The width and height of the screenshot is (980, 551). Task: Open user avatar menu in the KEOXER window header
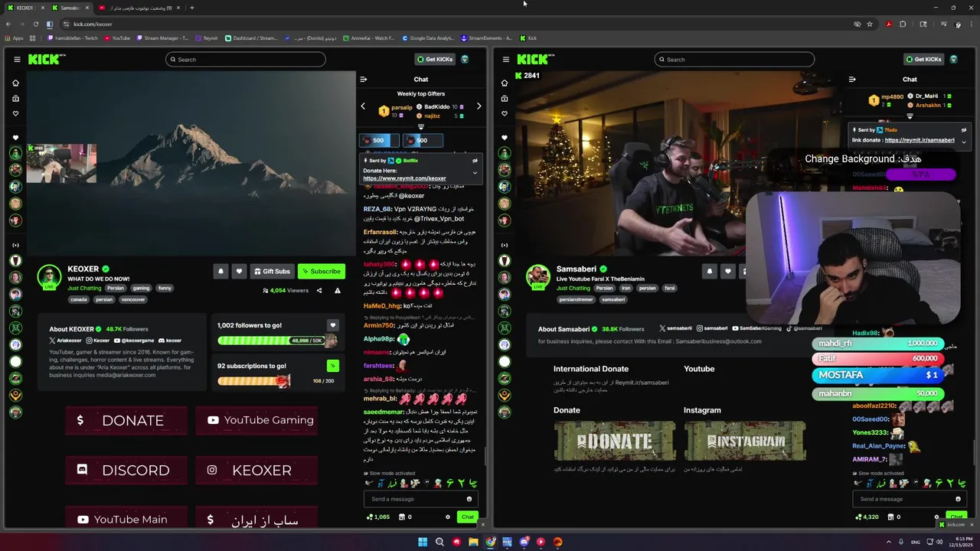pyautogui.click(x=465, y=60)
